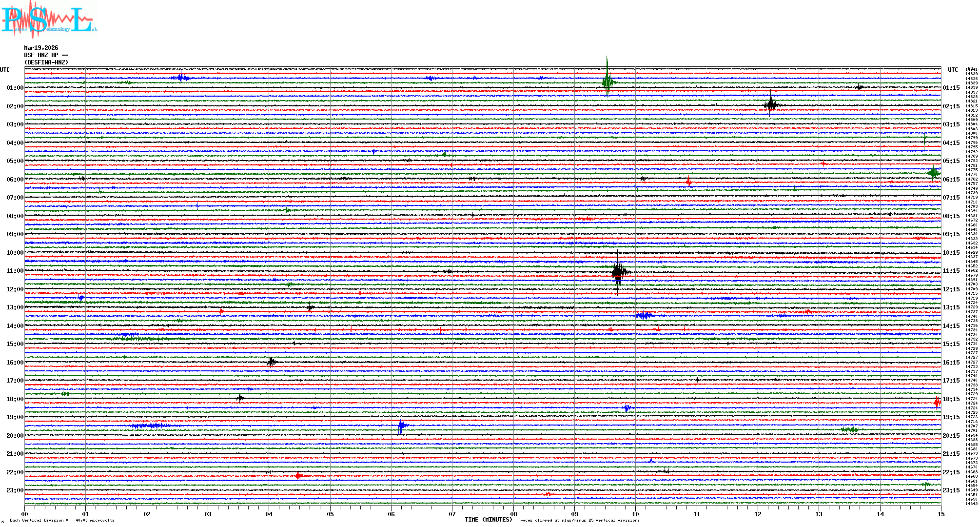Select the 16:15 label on right side
This screenshot has height=527, width=980.
(x=951, y=363)
